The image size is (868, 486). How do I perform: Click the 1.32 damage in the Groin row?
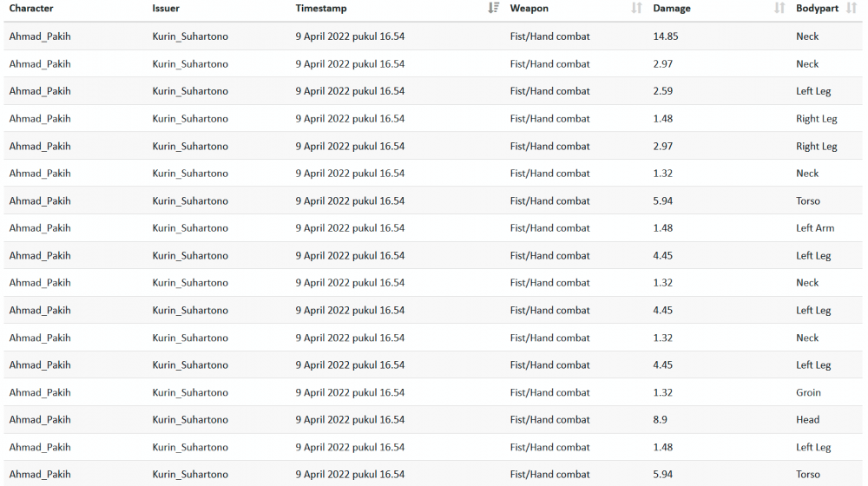(662, 392)
